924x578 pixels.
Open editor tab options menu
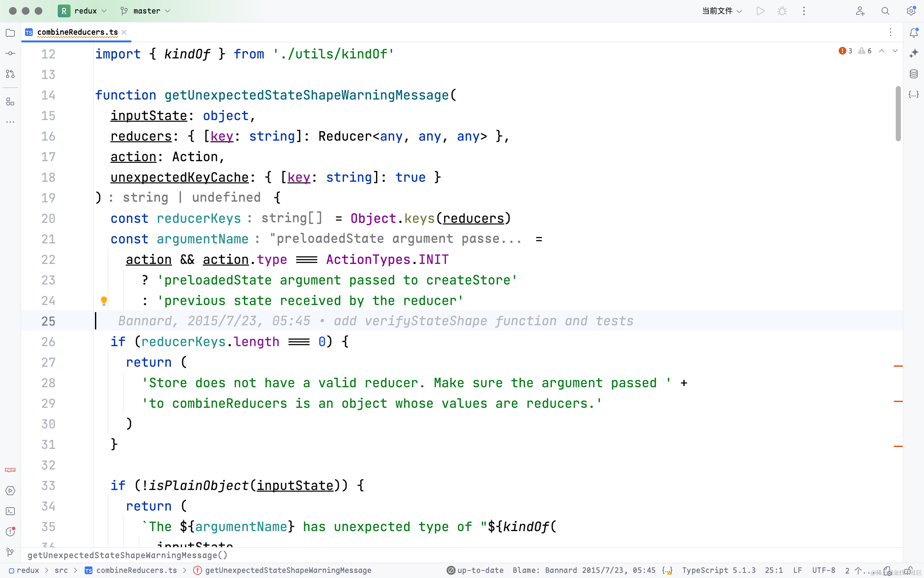coord(890,32)
